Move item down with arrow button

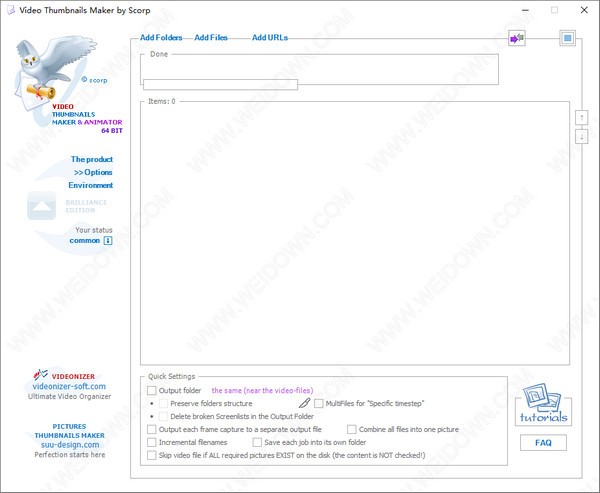click(582, 136)
